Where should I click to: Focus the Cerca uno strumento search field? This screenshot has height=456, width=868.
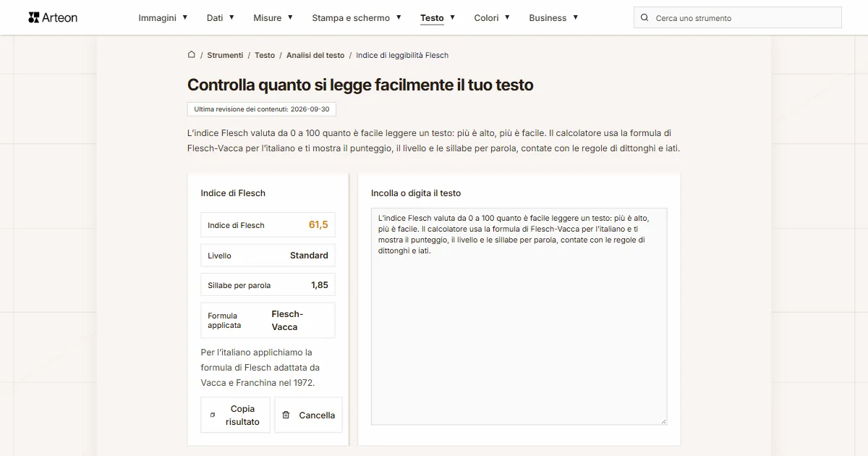click(738, 17)
